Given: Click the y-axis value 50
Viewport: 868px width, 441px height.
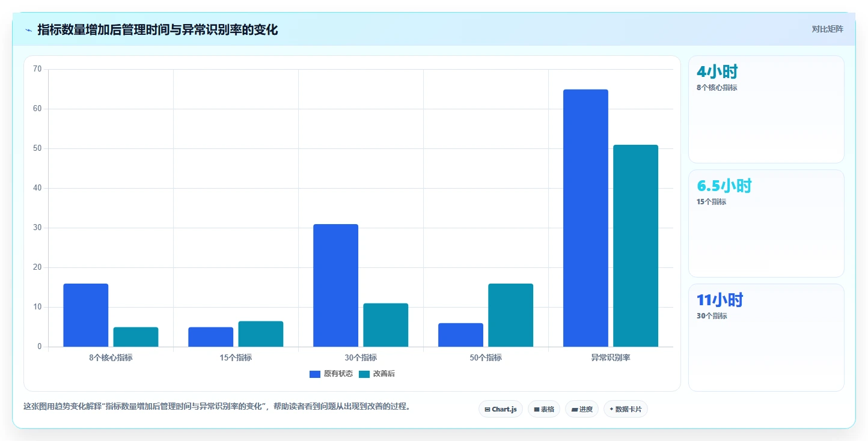Looking at the screenshot, I should pos(37,148).
